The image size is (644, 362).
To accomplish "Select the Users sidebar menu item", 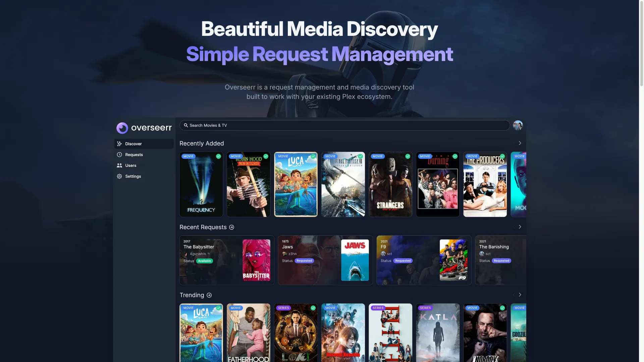I will tap(130, 166).
